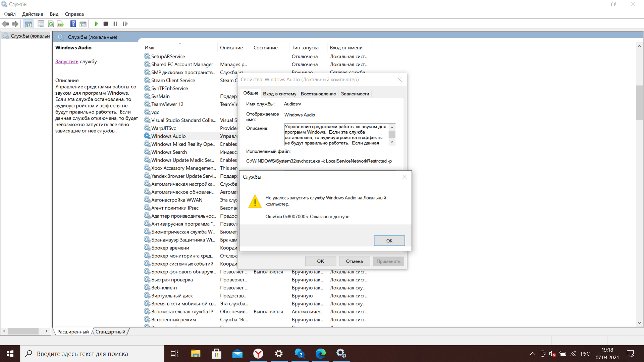
Task: Sort services by the Тип запуска column
Action: pyautogui.click(x=308, y=48)
